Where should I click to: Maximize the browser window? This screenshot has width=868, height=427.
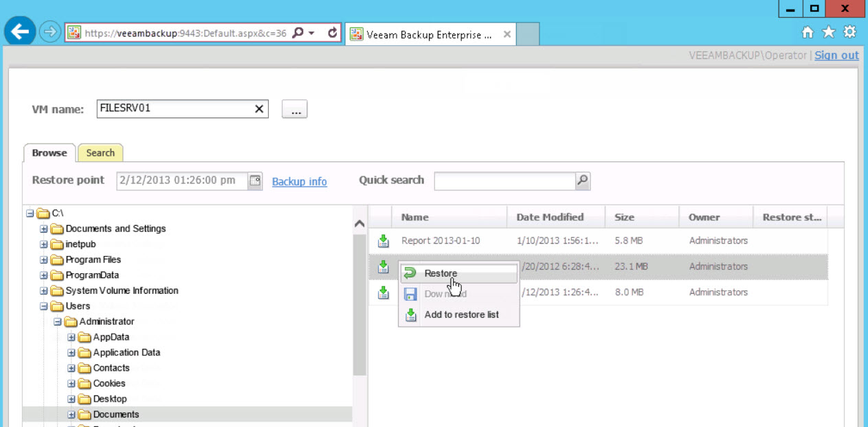[x=814, y=9]
